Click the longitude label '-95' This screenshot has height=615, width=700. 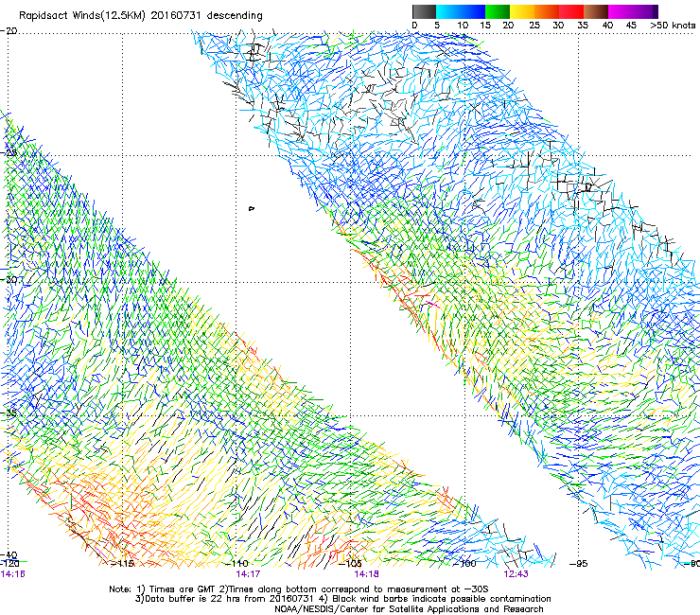(x=579, y=564)
